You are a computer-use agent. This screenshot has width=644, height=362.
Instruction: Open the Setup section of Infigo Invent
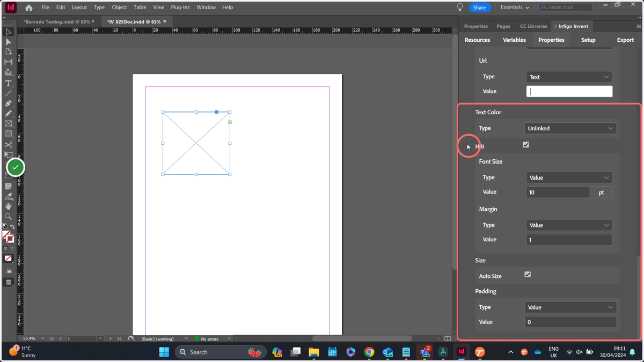pos(588,40)
